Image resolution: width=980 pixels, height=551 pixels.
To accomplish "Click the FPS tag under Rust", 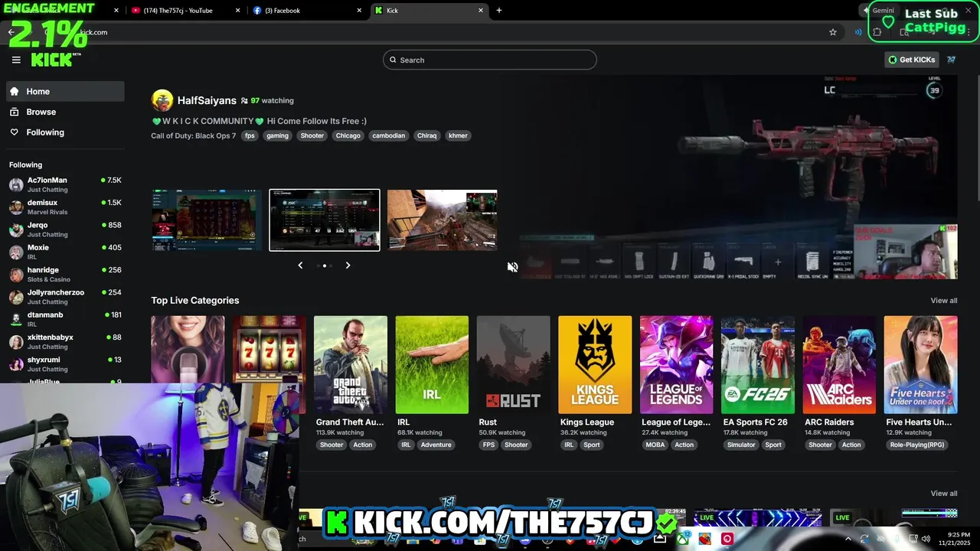I will (x=488, y=445).
